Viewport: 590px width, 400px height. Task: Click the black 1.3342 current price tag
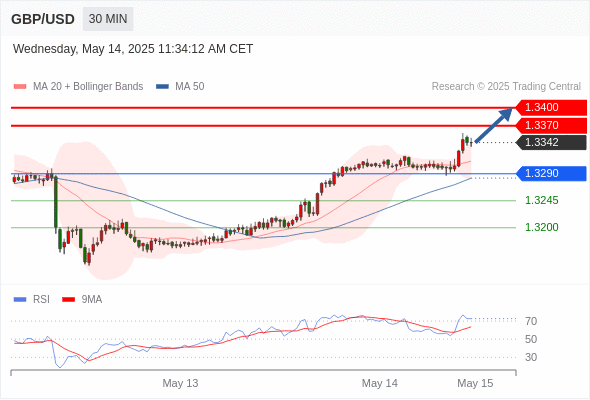(x=551, y=143)
